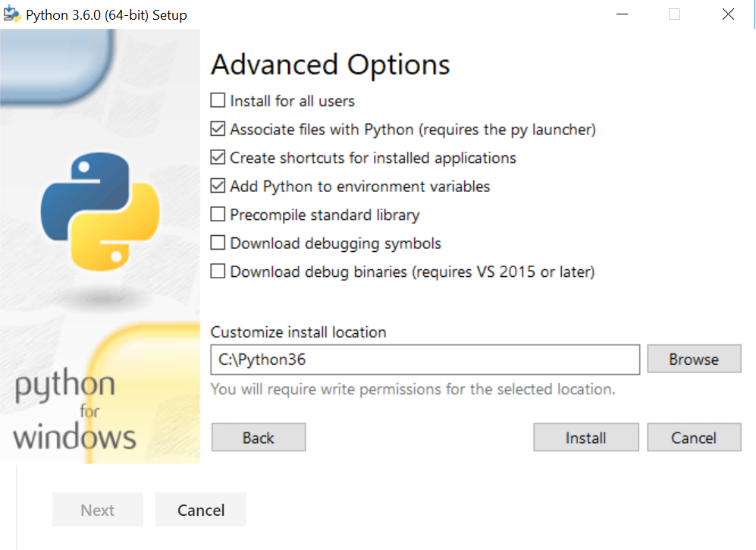Tick Download debug binaries checkbox

tap(218, 271)
